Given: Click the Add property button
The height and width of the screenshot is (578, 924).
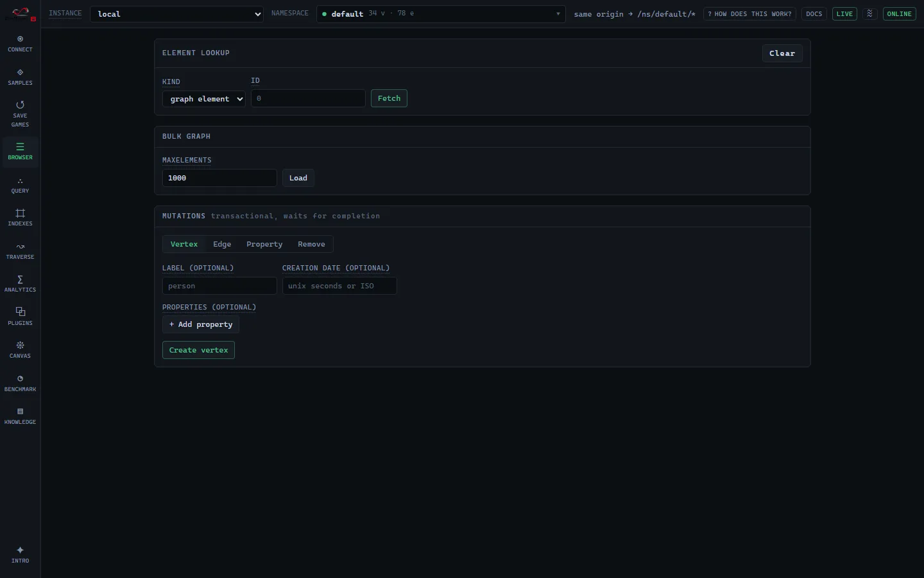Looking at the screenshot, I should [x=201, y=324].
